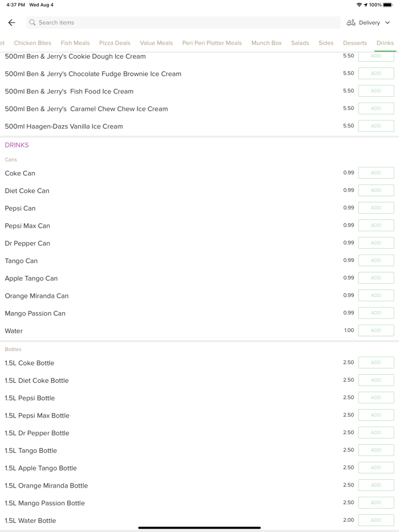Add 1.5L Pepsi Max Bottle

tap(376, 415)
